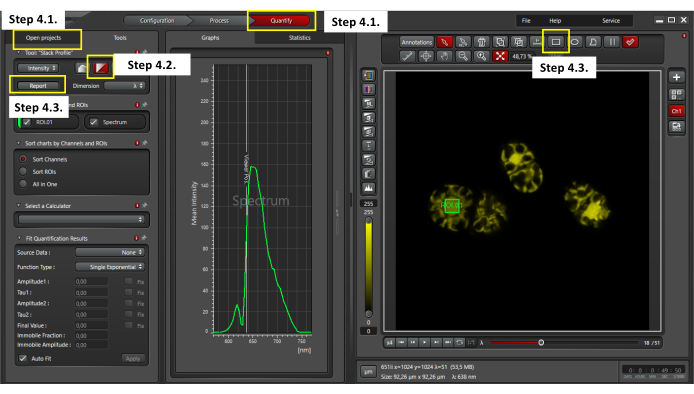Select the hand pan tool
The width and height of the screenshot is (694, 394).
click(x=444, y=56)
